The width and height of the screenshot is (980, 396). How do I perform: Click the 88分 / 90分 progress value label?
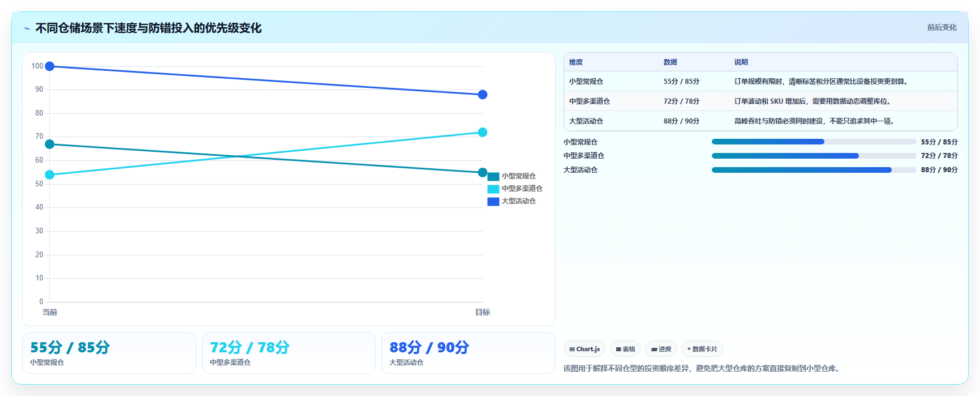coord(939,170)
